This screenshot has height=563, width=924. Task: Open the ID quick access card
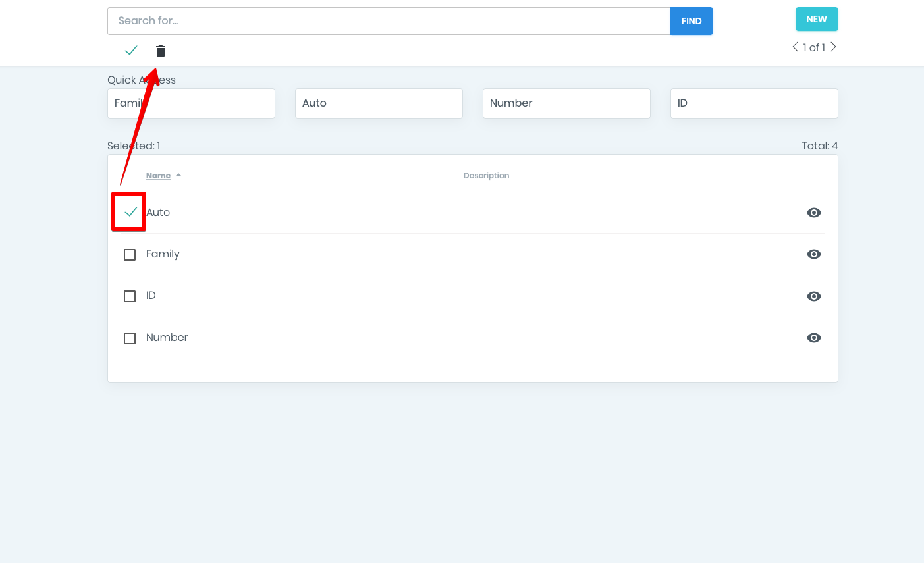[x=754, y=103]
